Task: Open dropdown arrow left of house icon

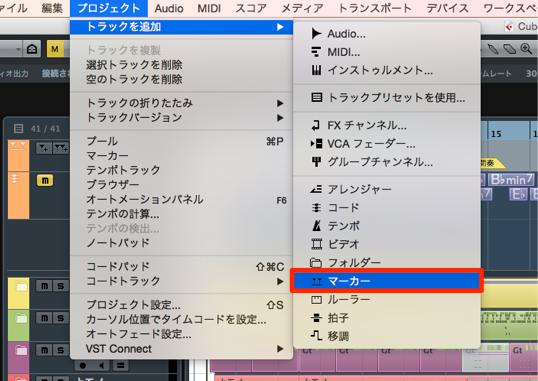Action: coord(18,49)
